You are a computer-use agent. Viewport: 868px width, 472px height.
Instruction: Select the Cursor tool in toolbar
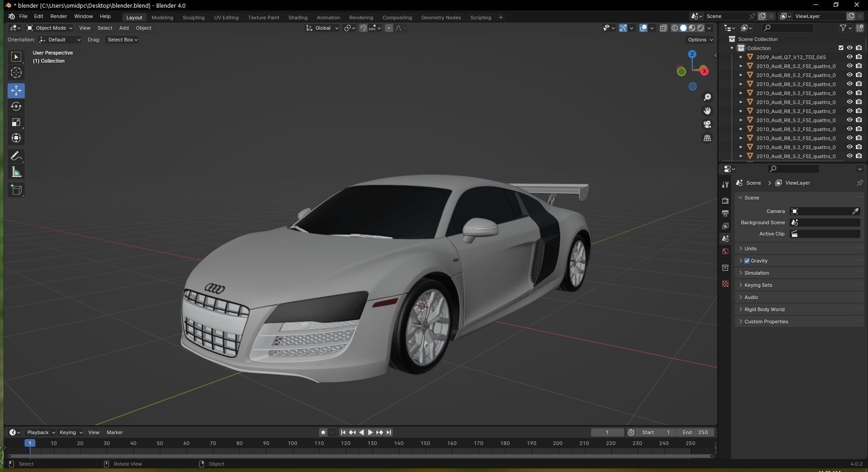click(16, 73)
